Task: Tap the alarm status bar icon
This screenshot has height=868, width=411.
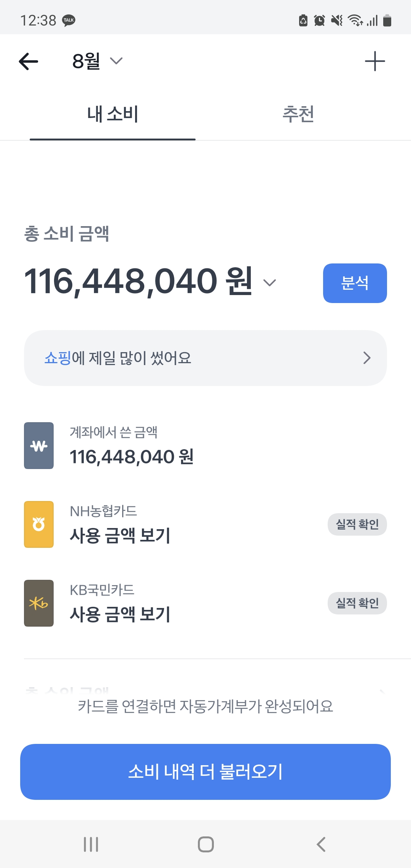Action: point(319,20)
